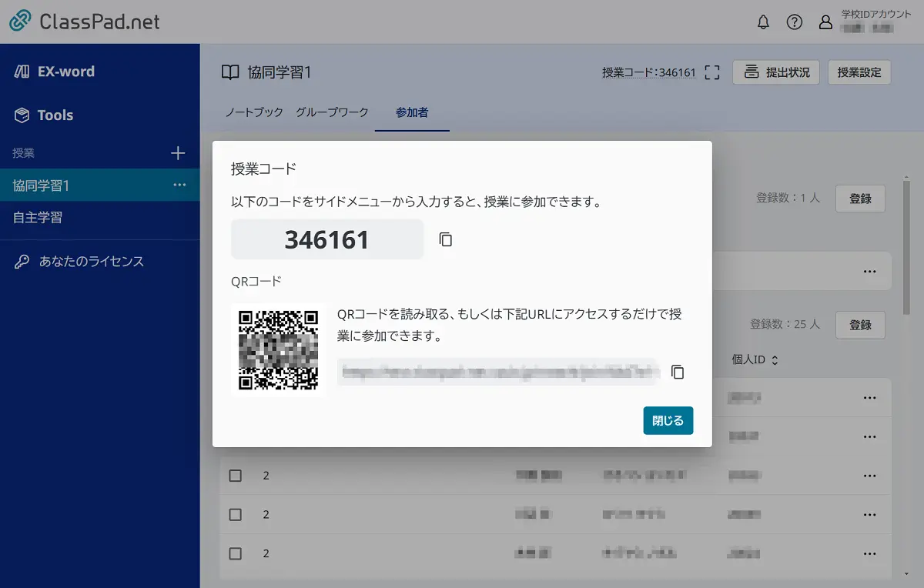The height and width of the screenshot is (588, 924).
Task: Switch to the グループワーク tab
Action: 332,111
